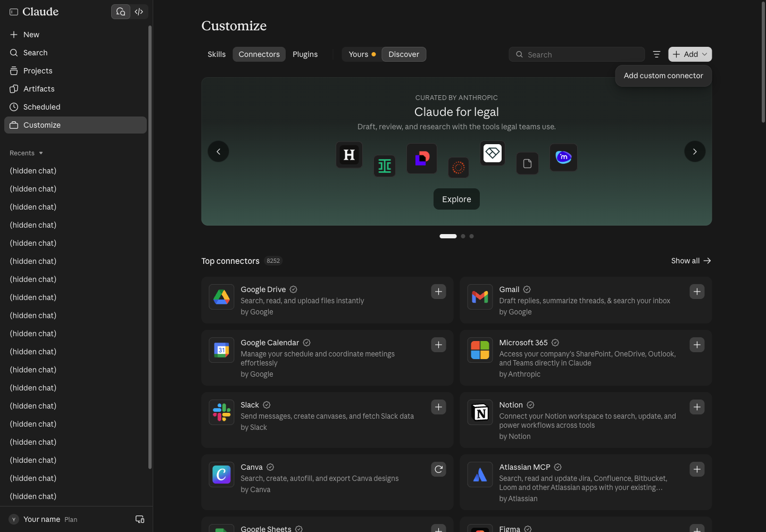Screen dimensions: 766x532
Task: Focus the connectors Search field
Action: 577,54
